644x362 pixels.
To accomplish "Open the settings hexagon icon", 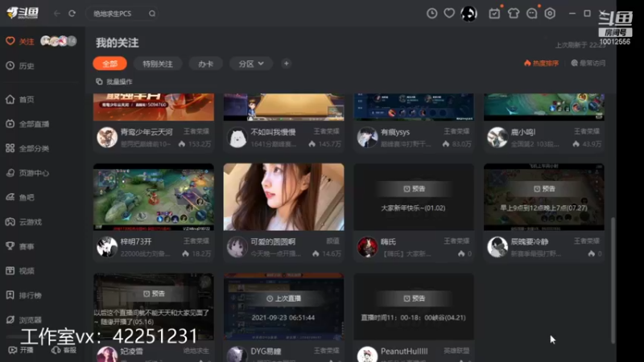I will point(550,13).
